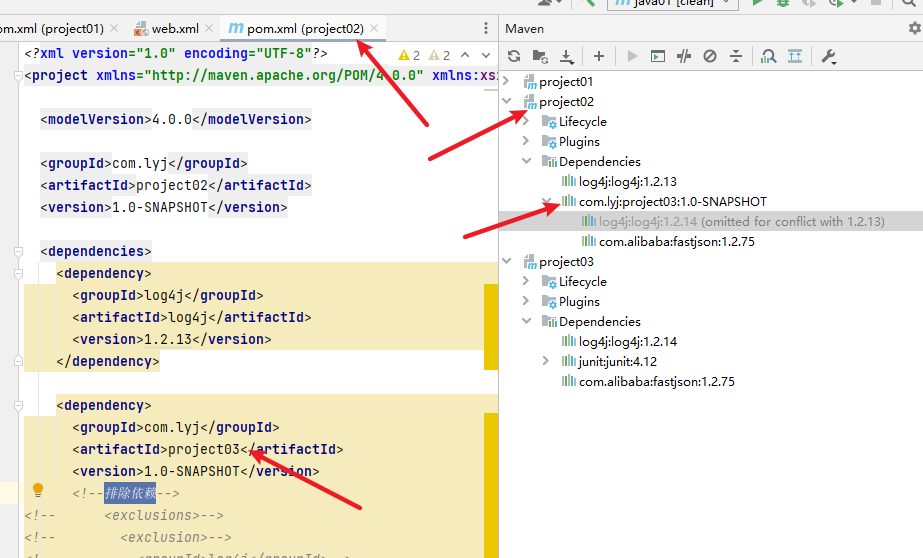
Task: Select log4j:log4j:1.2.13 dependency
Action: (x=627, y=181)
